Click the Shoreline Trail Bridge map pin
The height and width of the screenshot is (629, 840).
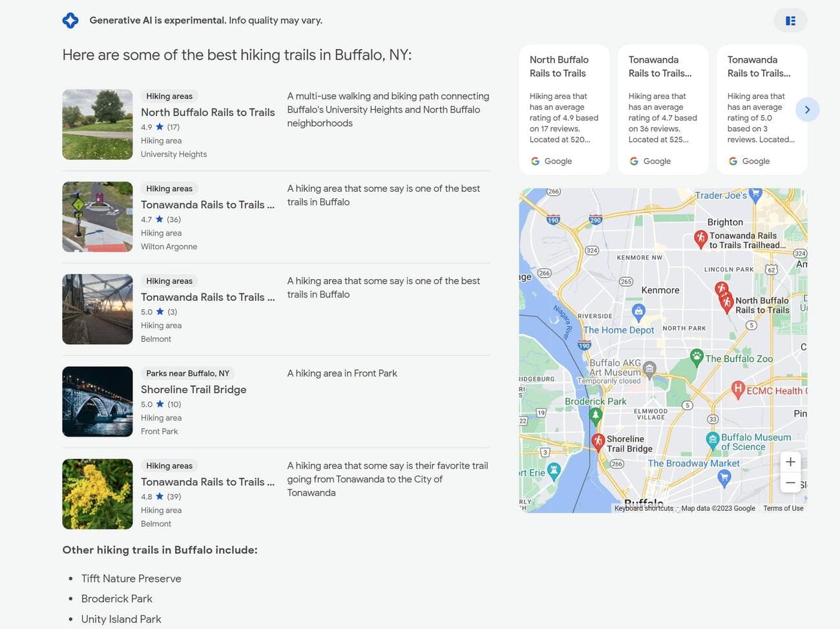(x=598, y=441)
